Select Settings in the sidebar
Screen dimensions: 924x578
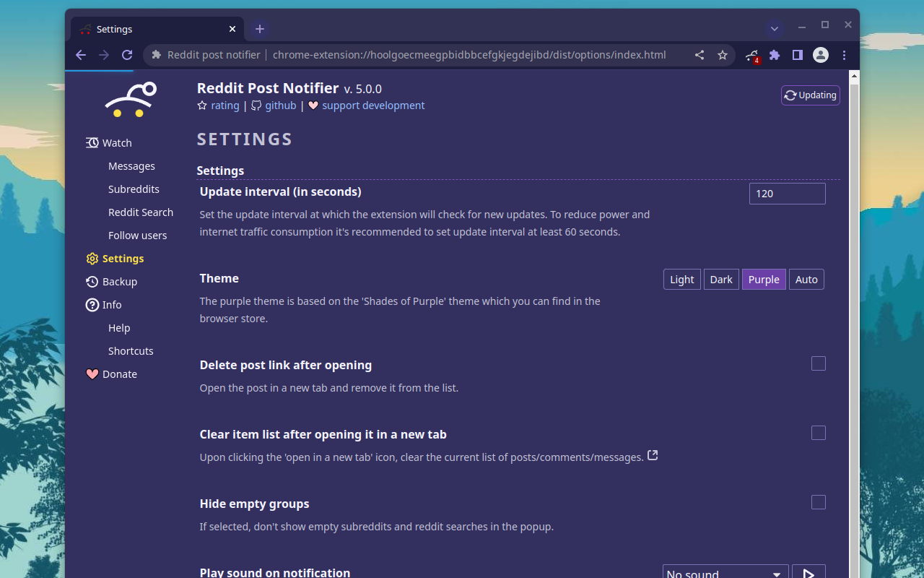(115, 259)
